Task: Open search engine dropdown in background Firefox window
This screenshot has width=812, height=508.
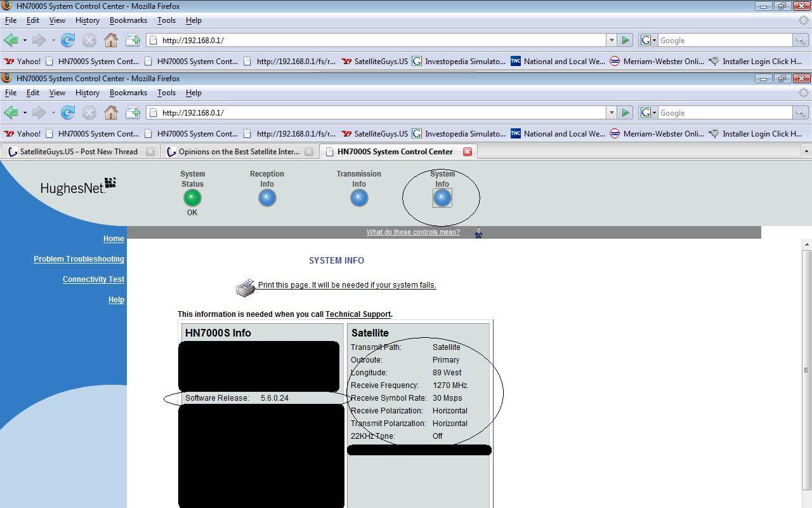Action: click(648, 40)
